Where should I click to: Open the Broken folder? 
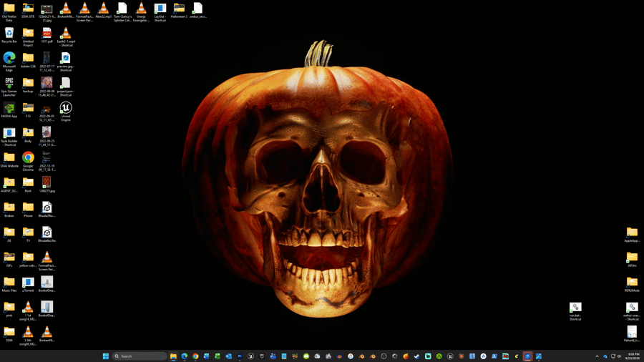9,210
